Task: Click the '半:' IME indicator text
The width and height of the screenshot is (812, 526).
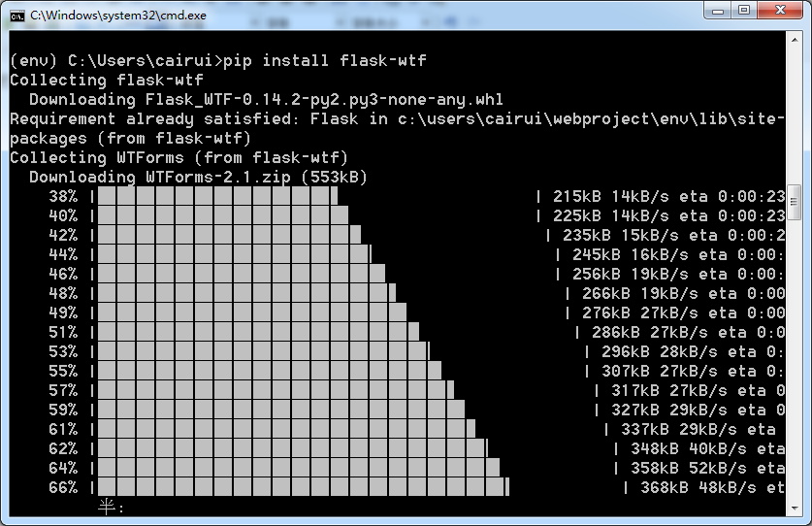Action: [x=112, y=507]
